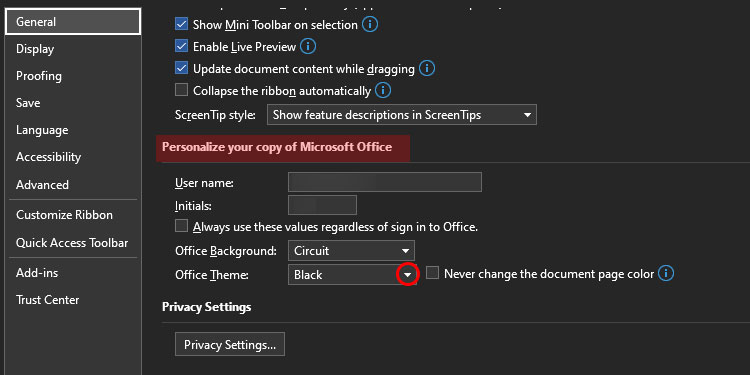Open the Office Theme dropdown set to Black
This screenshot has height=375, width=750.
pyautogui.click(x=352, y=275)
